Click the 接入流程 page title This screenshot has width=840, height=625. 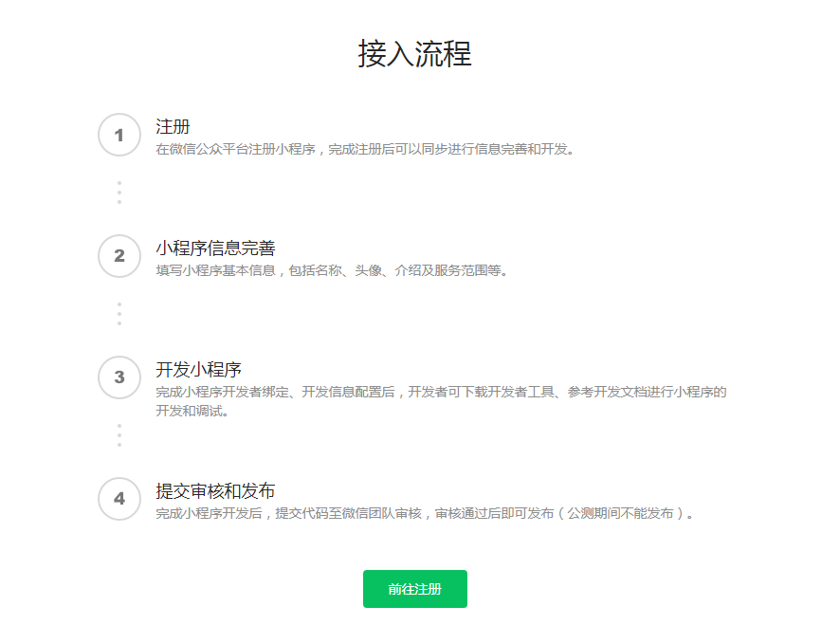tap(414, 54)
